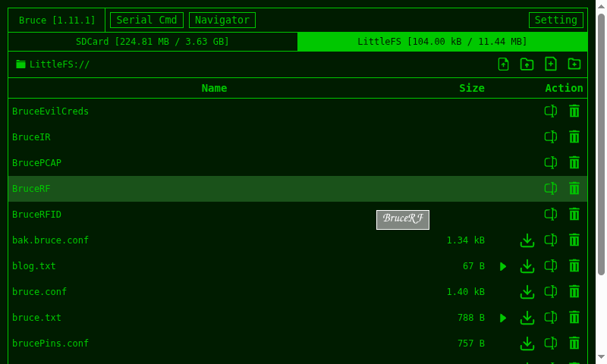Click the upload folder icon
Viewport: 607px width, 364px height.
point(527,64)
